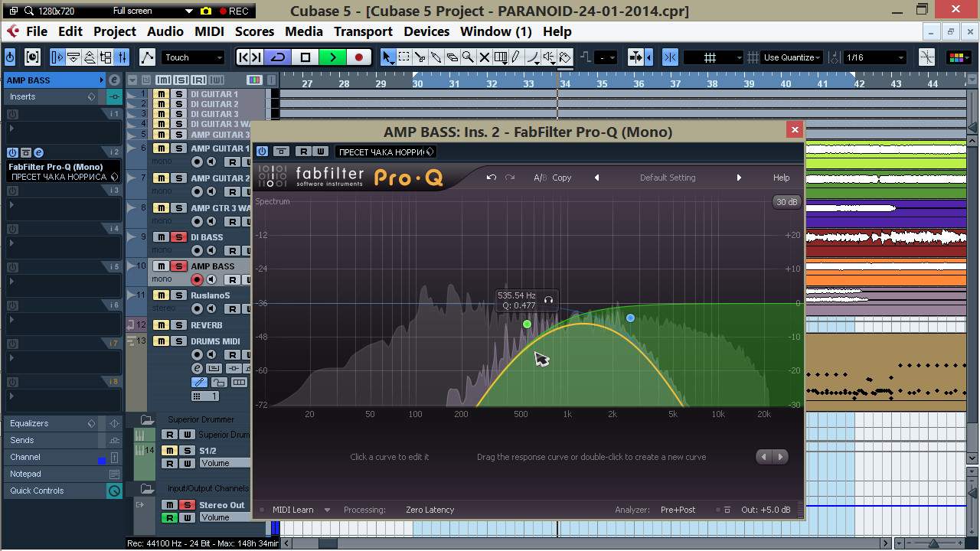Toggle the Cycle loop button
980x551 pixels.
[278, 57]
